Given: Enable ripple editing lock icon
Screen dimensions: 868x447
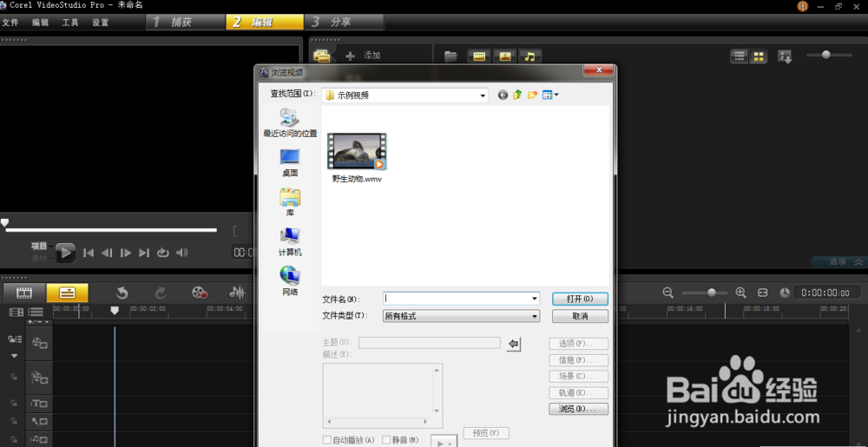Looking at the screenshot, I should 15,339.
